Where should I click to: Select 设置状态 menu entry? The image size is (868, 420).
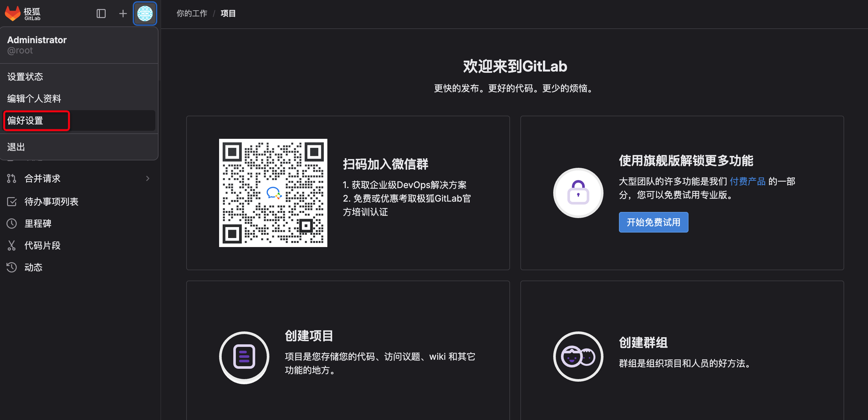tap(25, 77)
